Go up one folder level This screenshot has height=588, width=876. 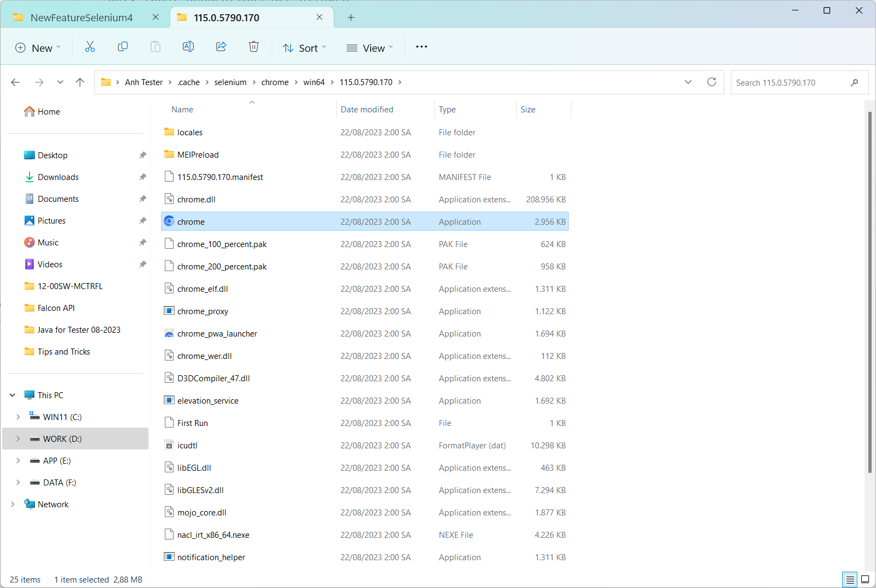(80, 82)
